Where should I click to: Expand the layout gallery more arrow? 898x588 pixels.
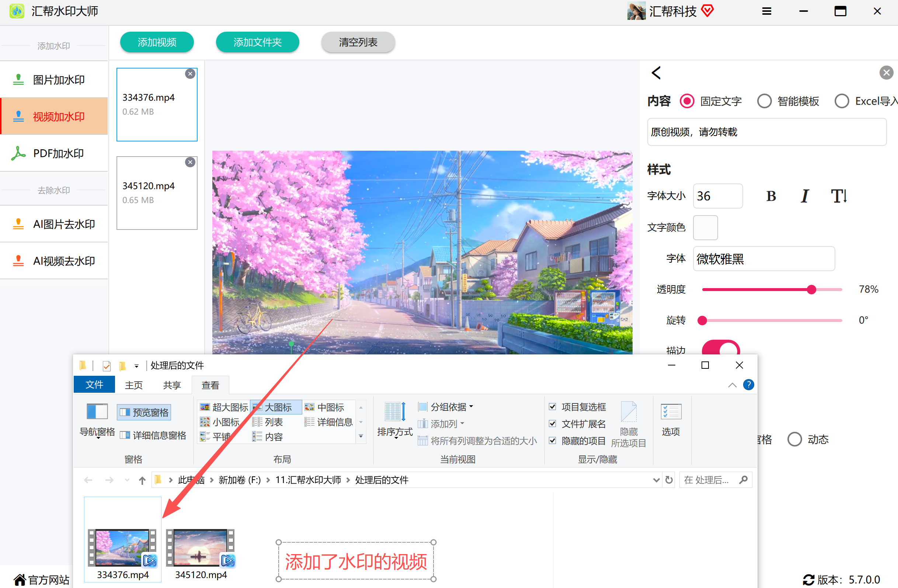[361, 436]
